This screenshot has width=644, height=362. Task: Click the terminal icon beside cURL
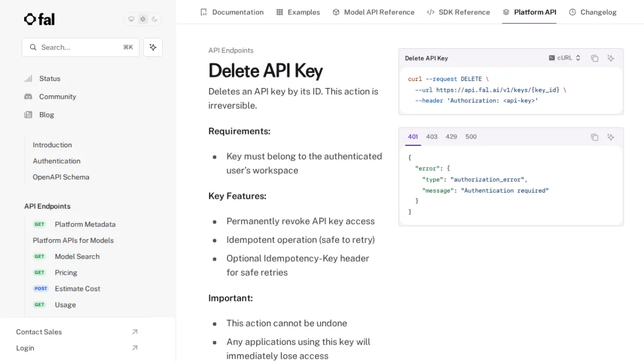(552, 58)
